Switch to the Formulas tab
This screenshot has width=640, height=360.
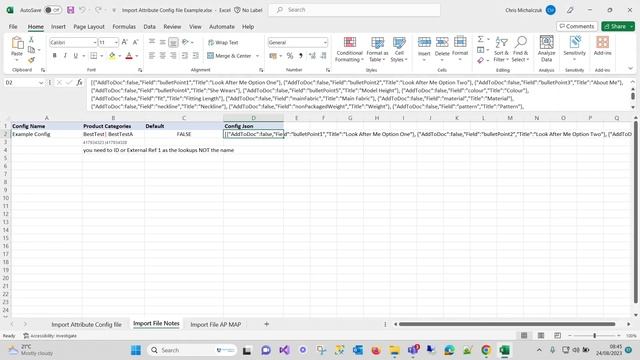click(124, 27)
